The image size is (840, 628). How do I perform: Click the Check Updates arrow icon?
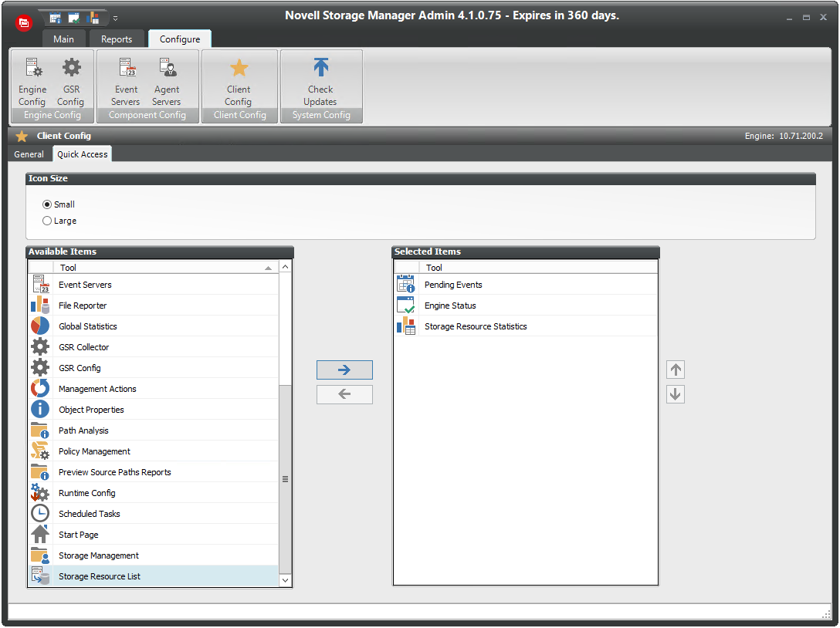tap(320, 68)
